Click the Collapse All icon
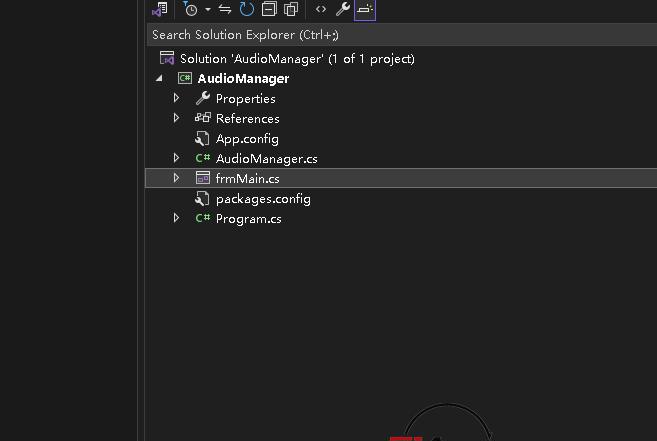Viewport: 657px width, 441px height. (269, 9)
